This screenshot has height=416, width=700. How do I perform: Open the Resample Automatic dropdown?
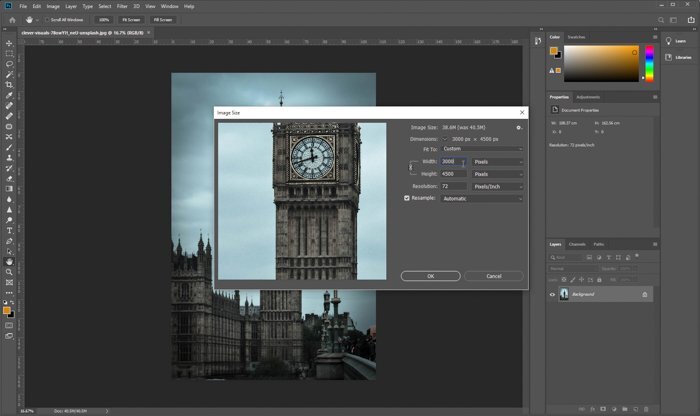(x=482, y=199)
